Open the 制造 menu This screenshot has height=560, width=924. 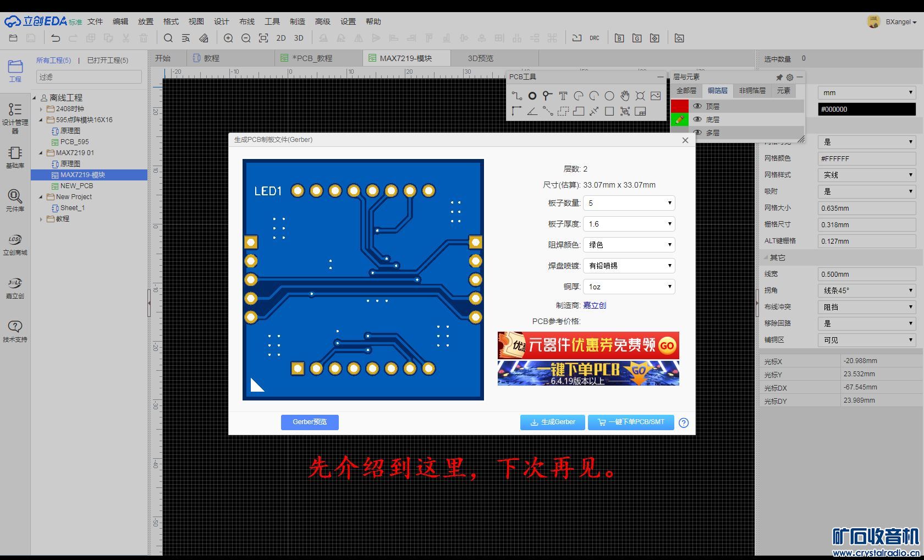tap(298, 21)
